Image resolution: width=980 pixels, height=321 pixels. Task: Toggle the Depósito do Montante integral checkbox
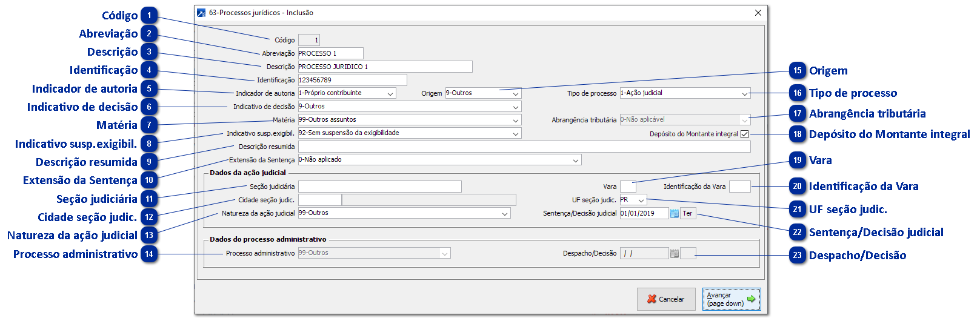click(745, 134)
